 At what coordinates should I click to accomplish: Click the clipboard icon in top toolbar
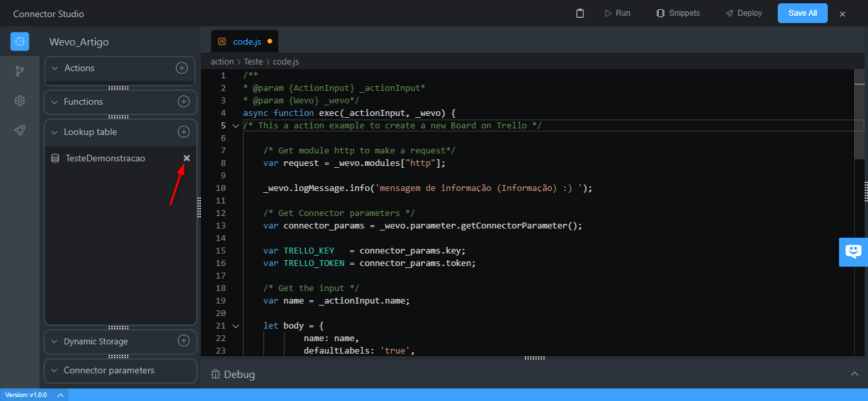580,13
